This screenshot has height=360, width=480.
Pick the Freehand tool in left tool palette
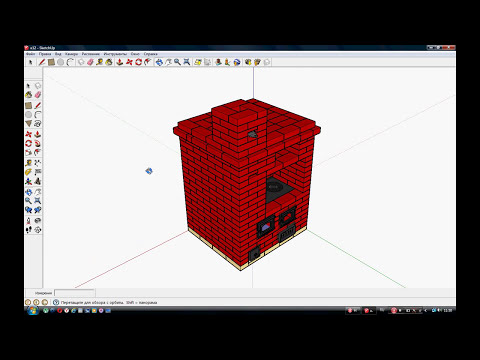[38, 124]
